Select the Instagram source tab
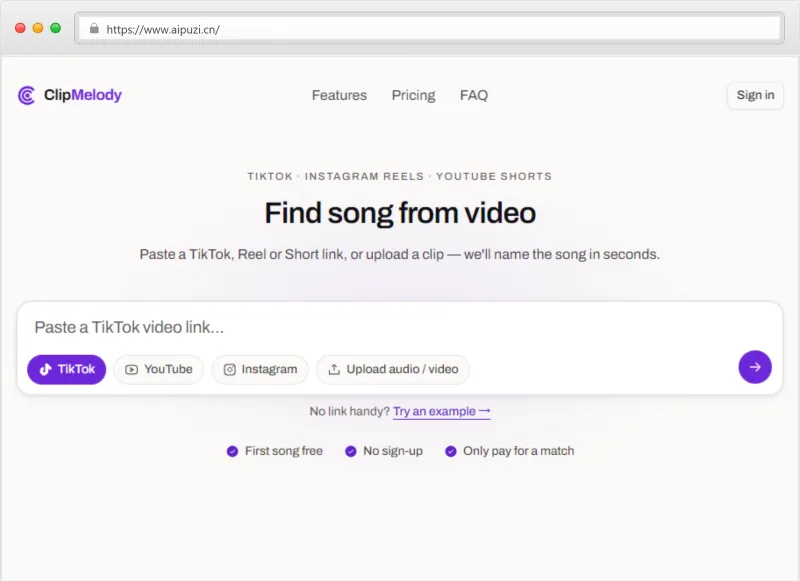800x581 pixels. [x=260, y=369]
